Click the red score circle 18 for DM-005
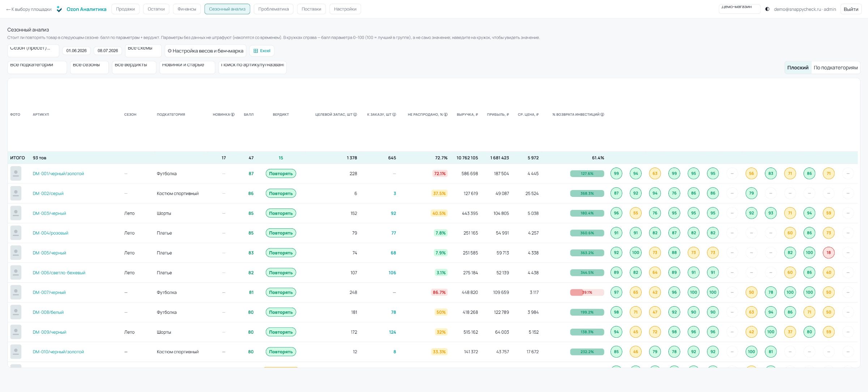Screen dimensions: 868x392 829,253
